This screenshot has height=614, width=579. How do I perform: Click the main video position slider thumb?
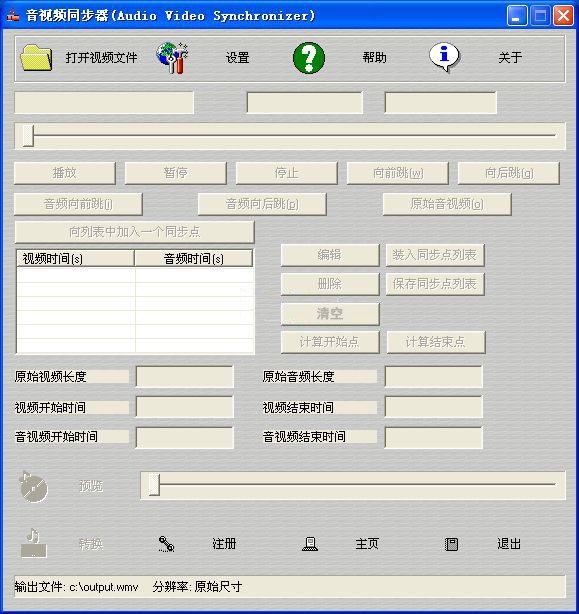[28, 136]
